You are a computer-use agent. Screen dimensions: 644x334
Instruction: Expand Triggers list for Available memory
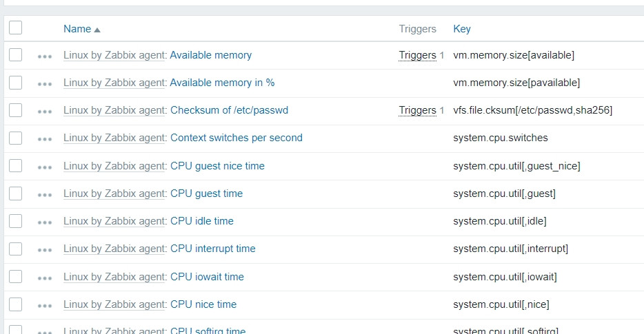(417, 55)
